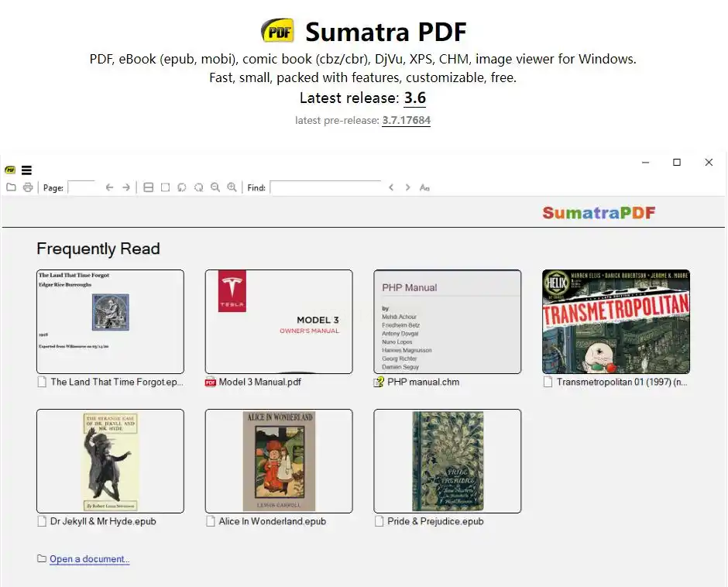Click 'Dr Jekyll & Mr Hyde.epub' filename

pos(103,521)
